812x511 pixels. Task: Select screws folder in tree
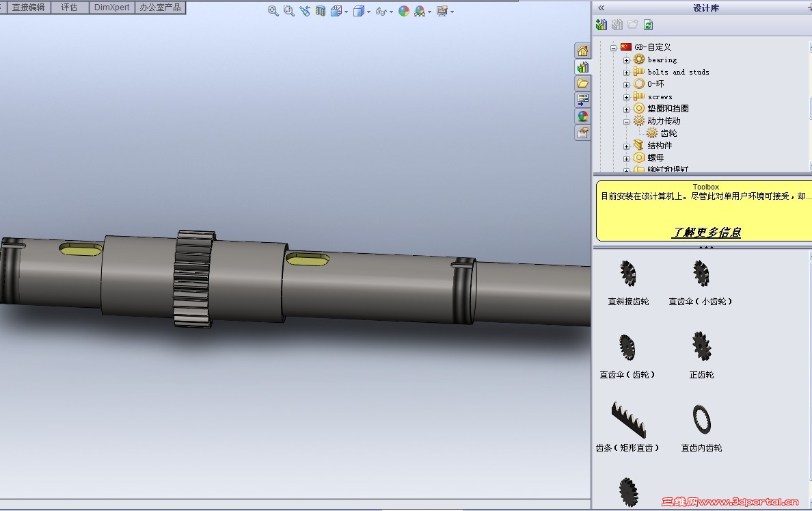[660, 97]
